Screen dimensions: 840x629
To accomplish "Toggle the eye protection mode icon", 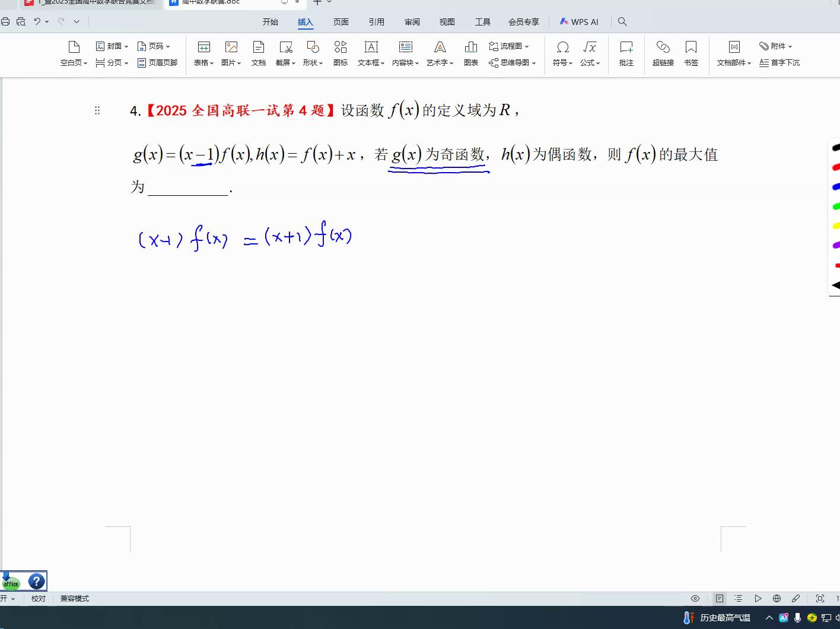I will pos(695,598).
